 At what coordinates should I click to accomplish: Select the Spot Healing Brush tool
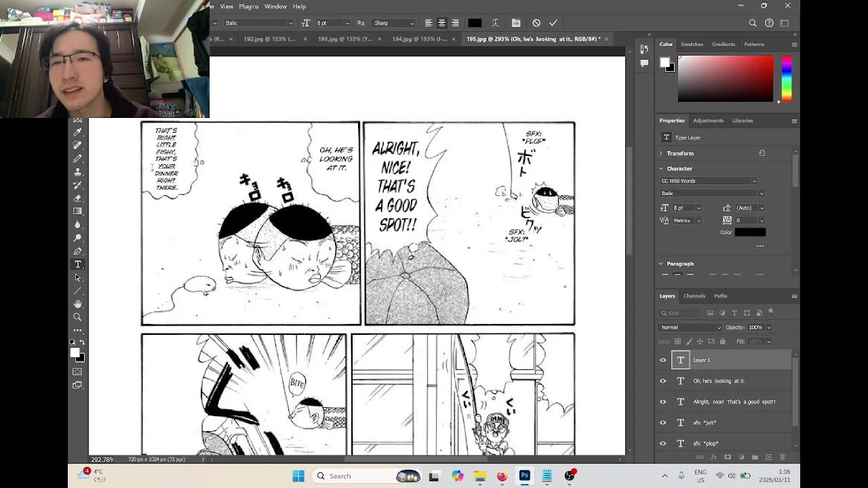click(78, 145)
